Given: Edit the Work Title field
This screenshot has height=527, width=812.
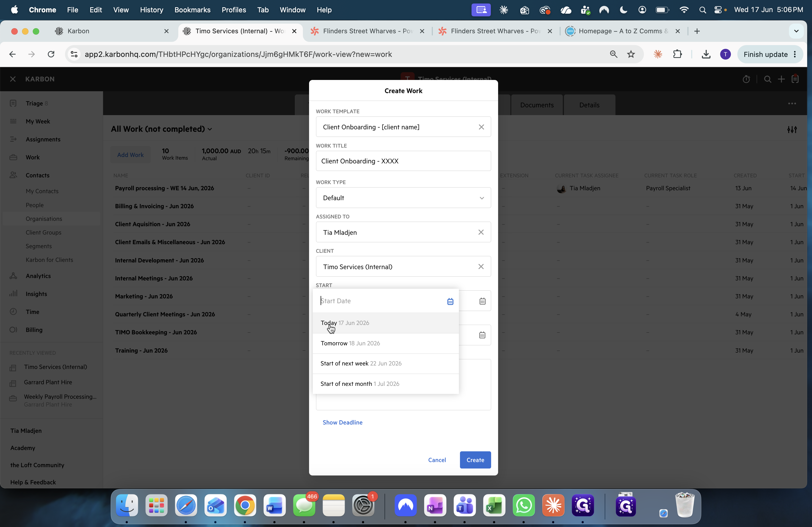Looking at the screenshot, I should [403, 161].
